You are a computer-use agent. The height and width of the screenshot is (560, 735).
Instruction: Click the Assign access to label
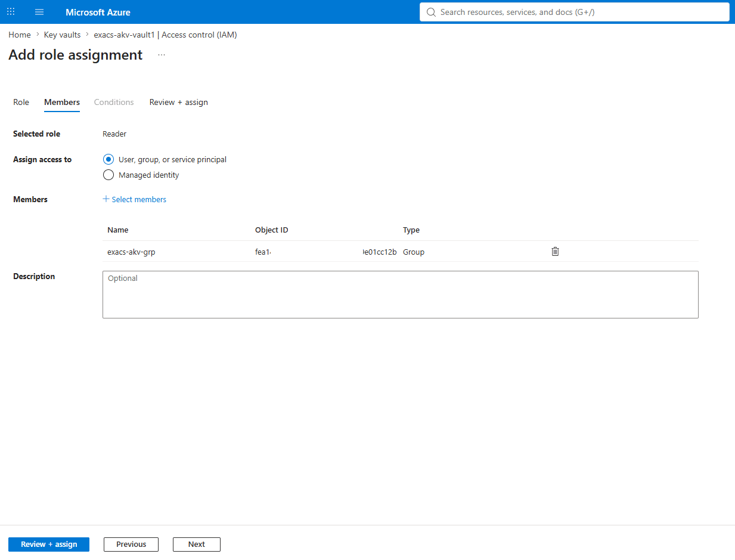tap(42, 159)
